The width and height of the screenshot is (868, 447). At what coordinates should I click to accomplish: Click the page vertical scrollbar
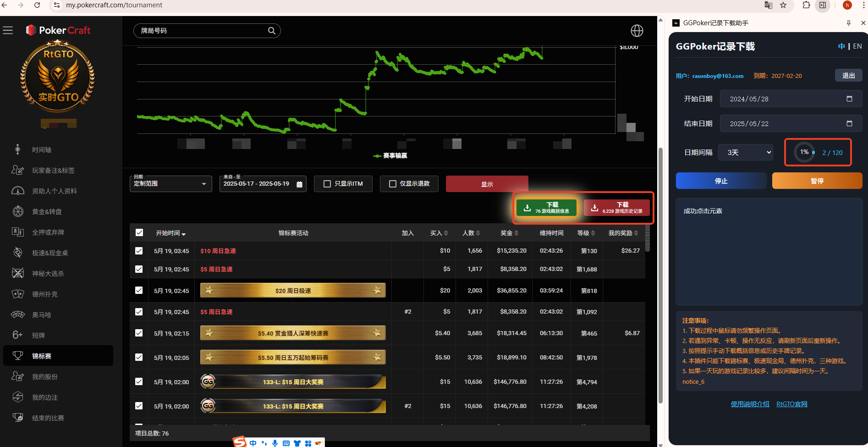660,275
